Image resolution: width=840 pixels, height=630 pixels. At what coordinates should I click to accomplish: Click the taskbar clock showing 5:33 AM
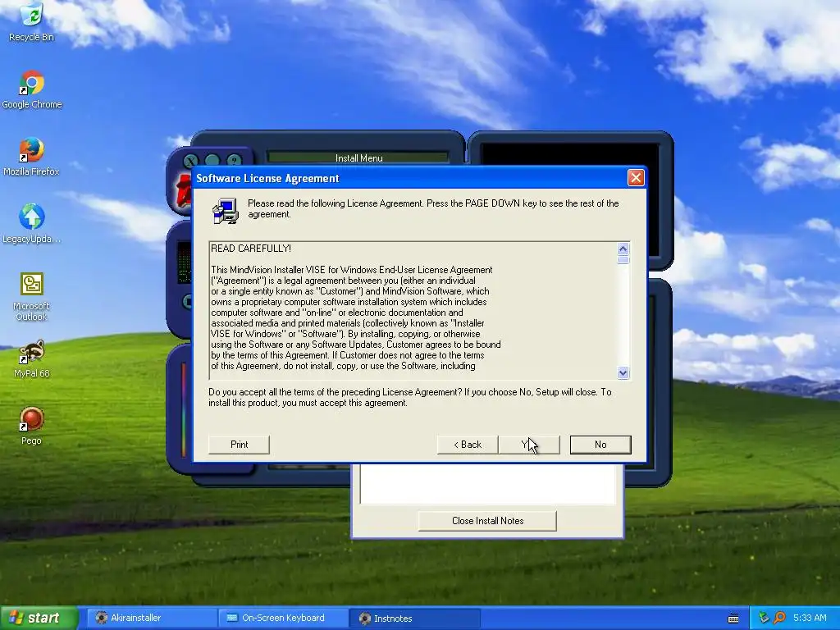(810, 619)
